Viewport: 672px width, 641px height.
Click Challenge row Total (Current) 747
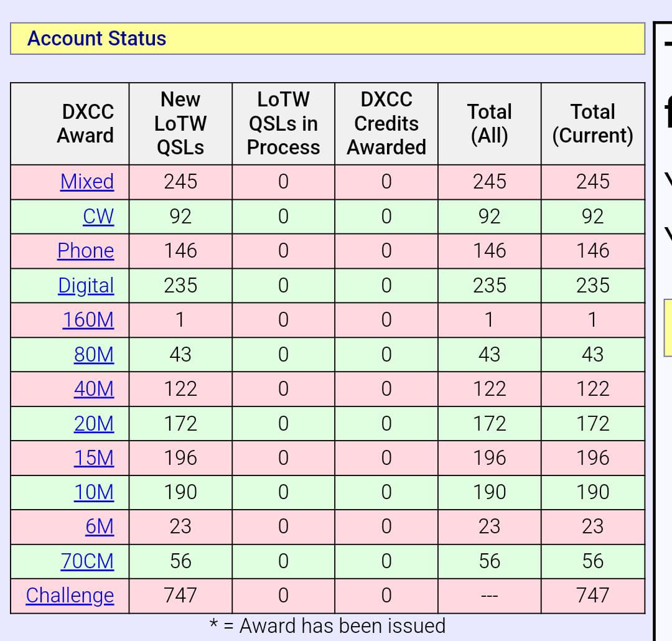[593, 596]
